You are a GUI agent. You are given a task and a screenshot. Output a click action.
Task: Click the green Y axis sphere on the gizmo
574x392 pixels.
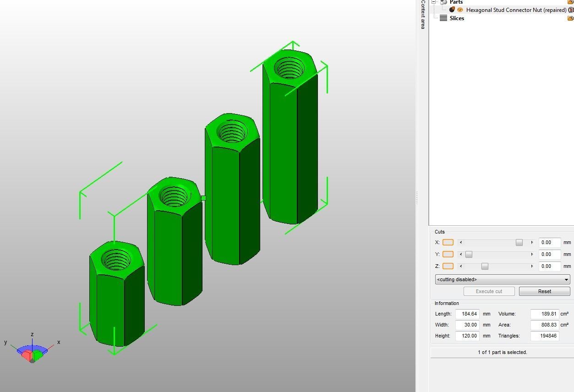38,356
